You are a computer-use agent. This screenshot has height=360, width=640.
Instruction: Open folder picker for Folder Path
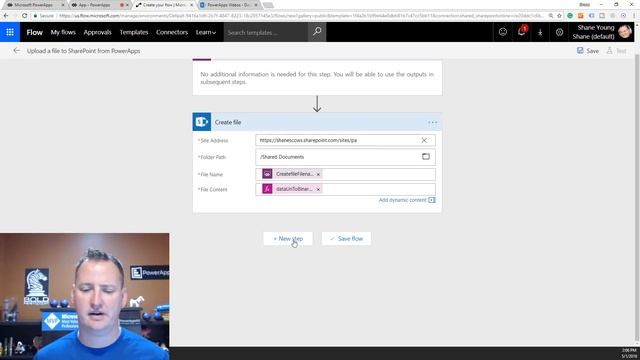426,157
